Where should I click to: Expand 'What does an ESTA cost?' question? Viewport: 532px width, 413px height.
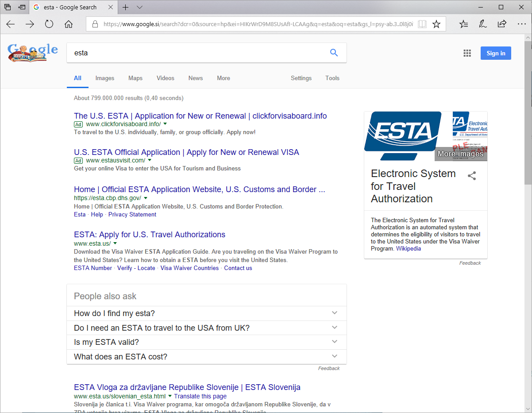(x=207, y=357)
